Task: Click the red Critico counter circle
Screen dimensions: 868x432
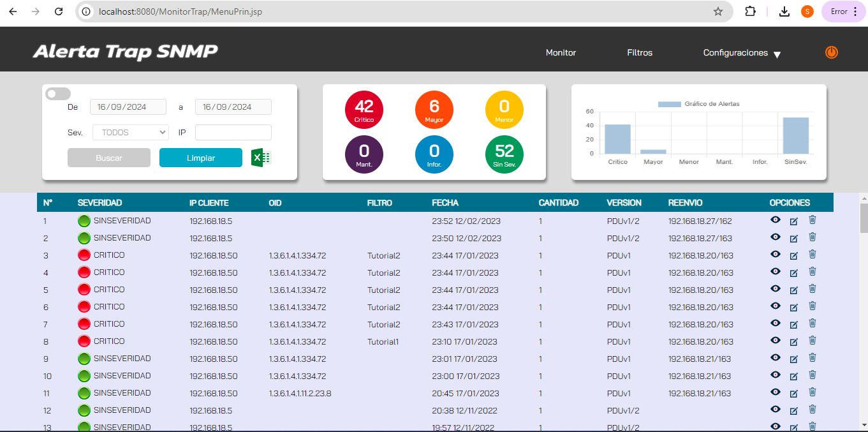Action: point(364,109)
